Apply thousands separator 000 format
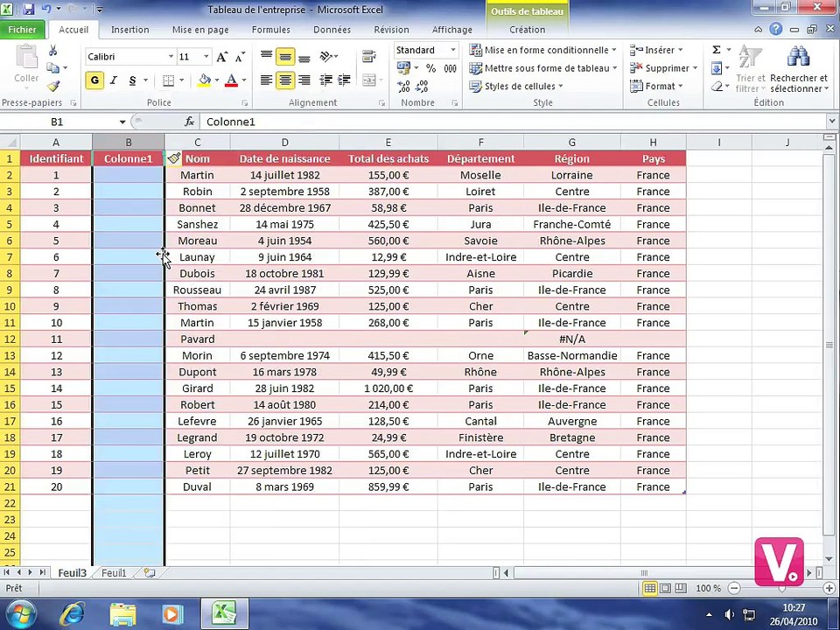The height and width of the screenshot is (630, 840). point(450,68)
